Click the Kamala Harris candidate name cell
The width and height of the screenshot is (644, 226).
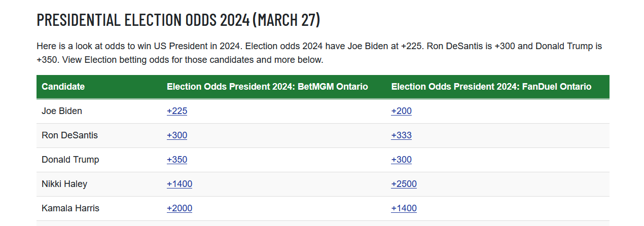tap(70, 208)
